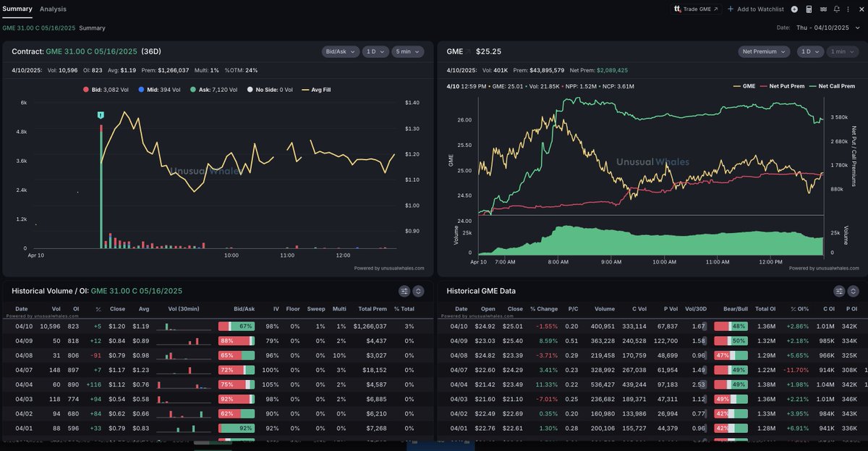Click the $1,266,037 total premium cell

click(x=370, y=326)
